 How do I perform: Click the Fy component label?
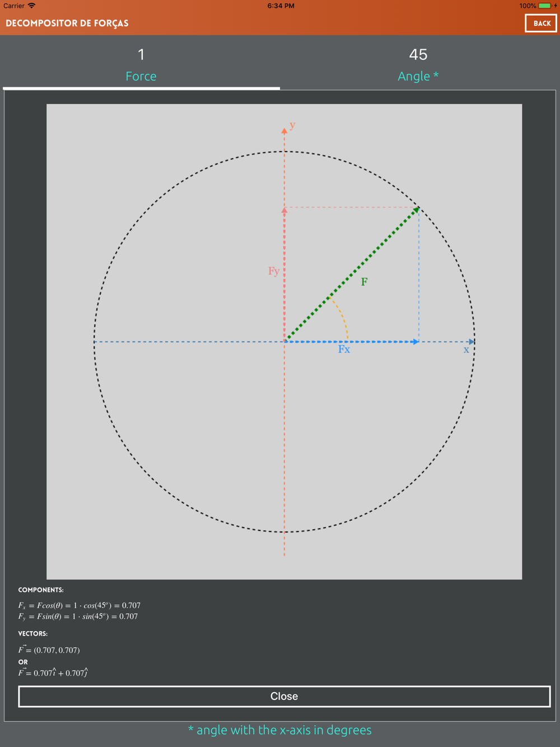click(x=273, y=272)
